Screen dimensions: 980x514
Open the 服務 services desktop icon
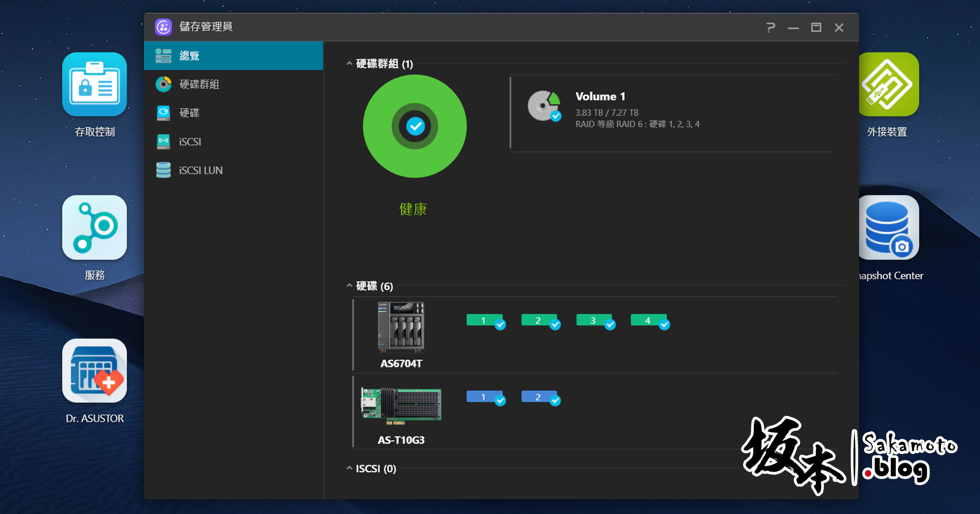94,228
